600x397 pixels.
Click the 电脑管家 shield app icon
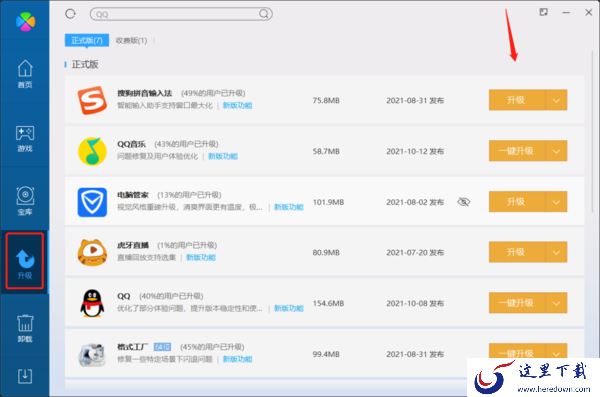coord(92,202)
